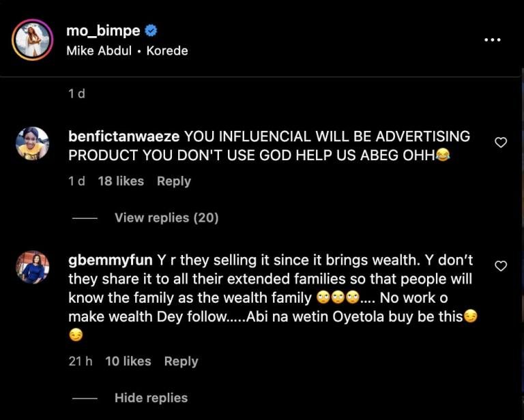Open the gbemmyfun username link
Image resolution: width=524 pixels, height=420 pixels.
(x=111, y=260)
